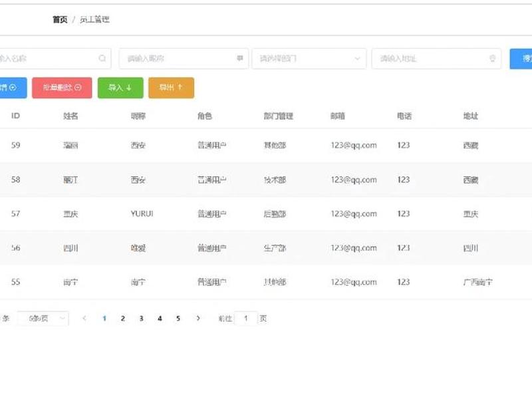
Task: Click the 后勤部 department cell
Action: [275, 213]
